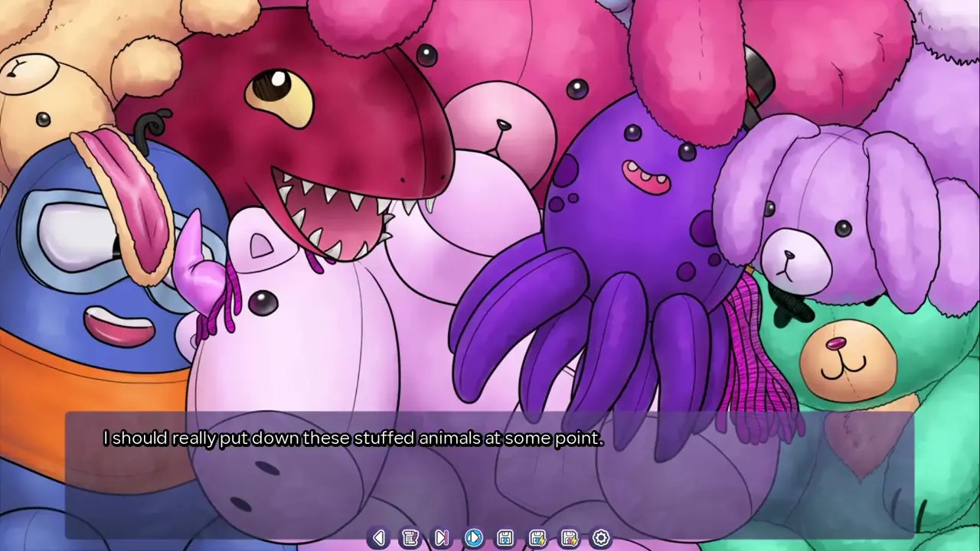Go back to the previous dialogue line
Viewport: 980px width, 551px height.
click(x=378, y=538)
